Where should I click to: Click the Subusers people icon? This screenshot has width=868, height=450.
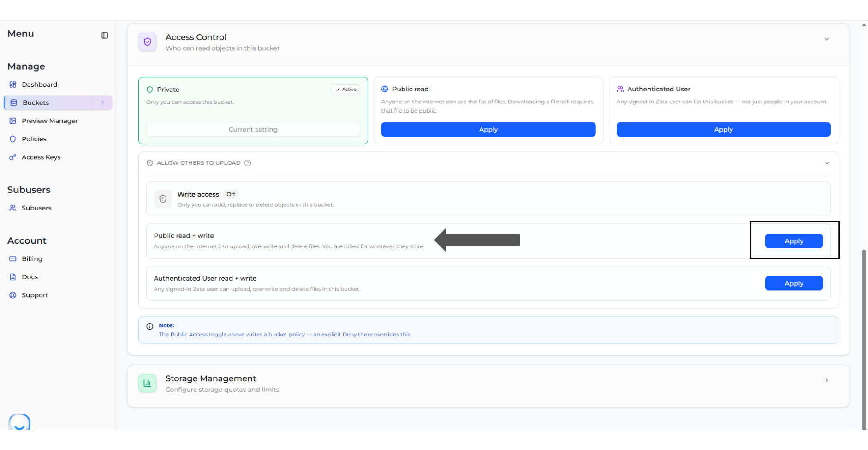click(x=13, y=208)
